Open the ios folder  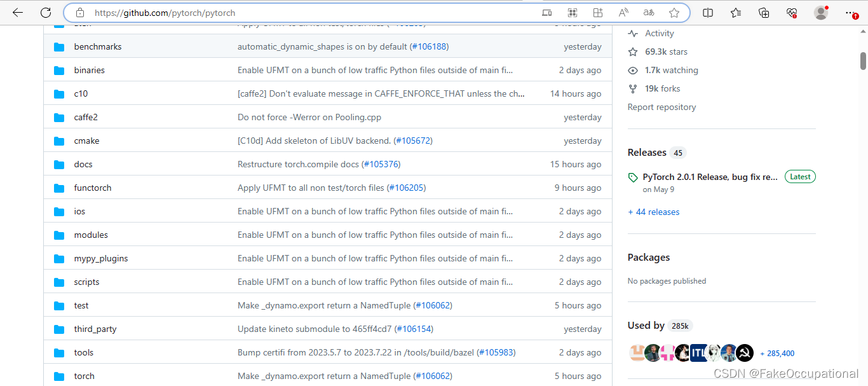point(79,211)
